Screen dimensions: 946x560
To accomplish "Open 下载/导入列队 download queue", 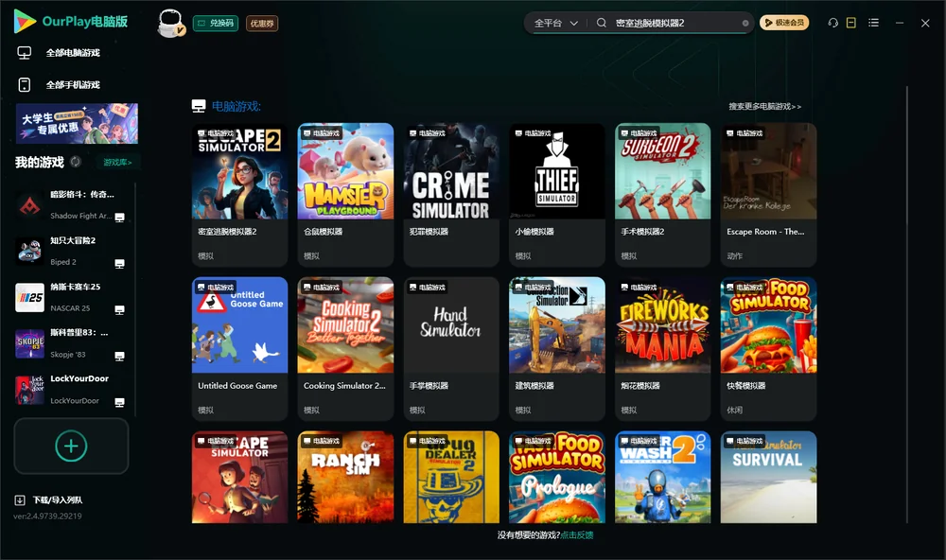I will tap(49, 500).
